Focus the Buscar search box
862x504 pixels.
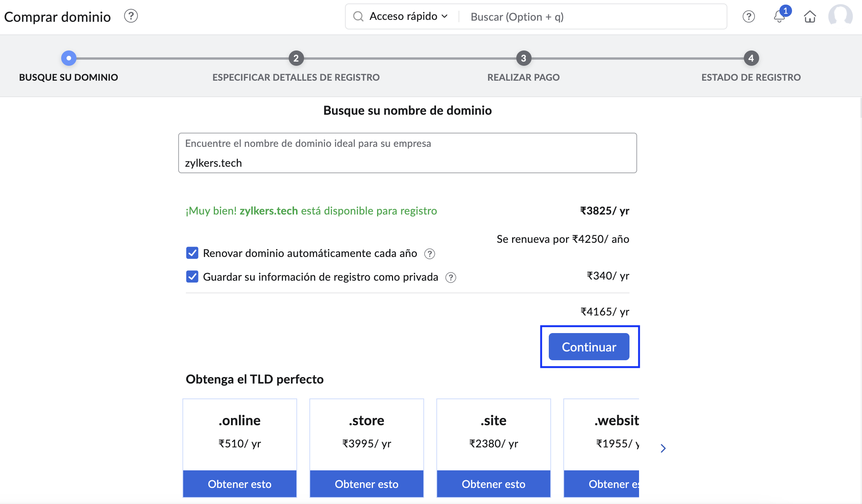(x=593, y=17)
